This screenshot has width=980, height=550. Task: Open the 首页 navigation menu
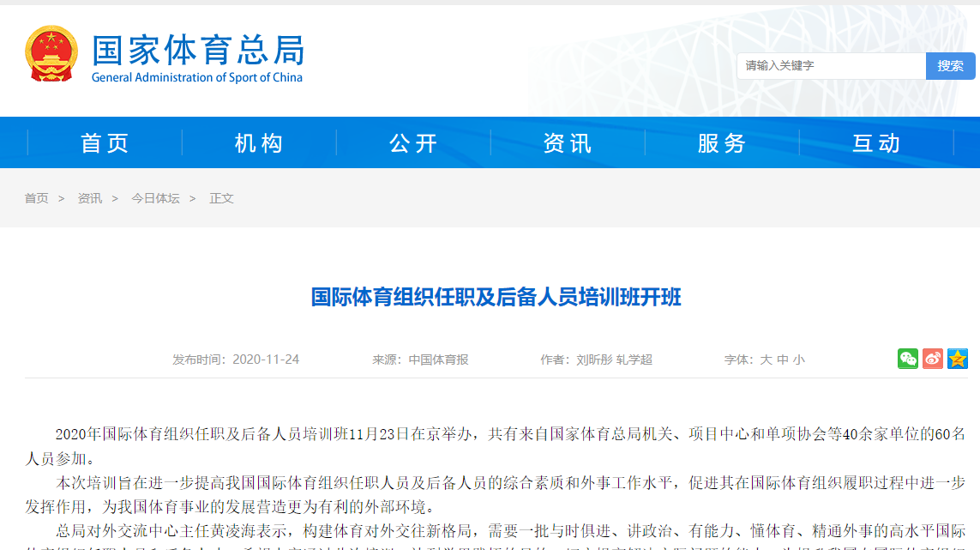point(105,143)
